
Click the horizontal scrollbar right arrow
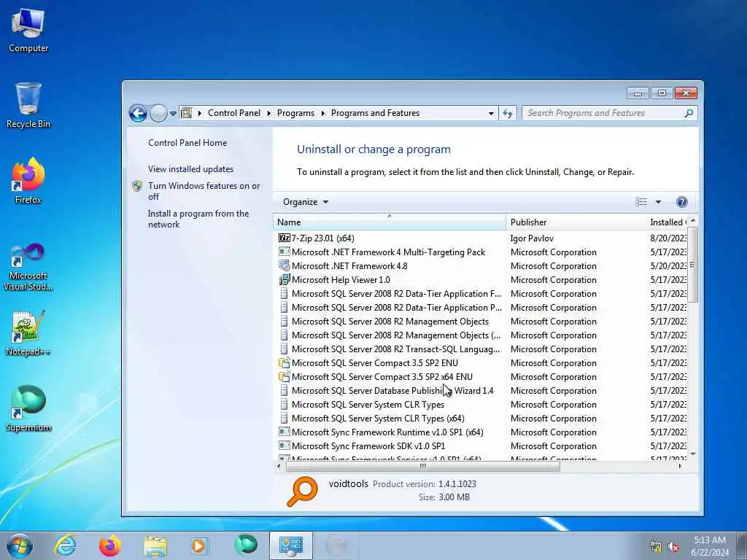tap(680, 466)
